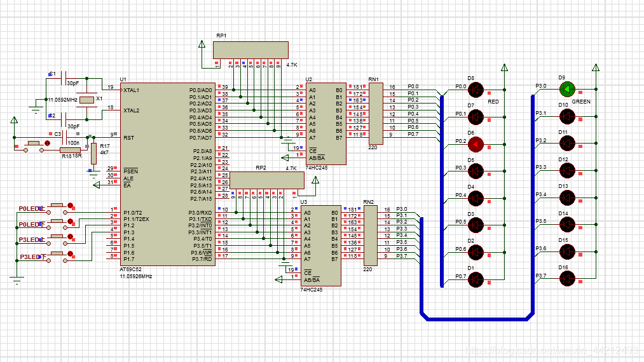This screenshot has width=644, height=362.
Task: Select LED D8 on the P0.0 line
Action: click(476, 90)
